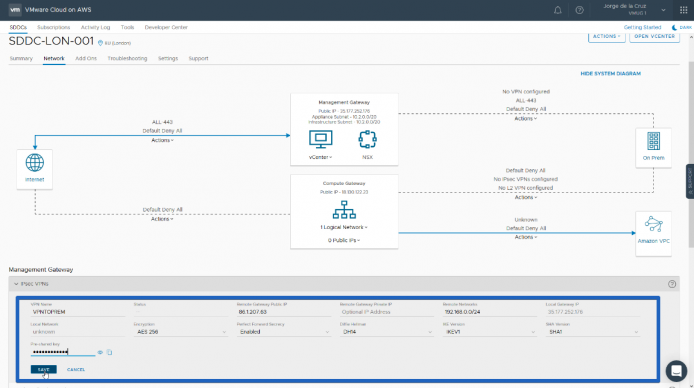Open Developer Center
This screenshot has width=694, height=388.
[166, 27]
